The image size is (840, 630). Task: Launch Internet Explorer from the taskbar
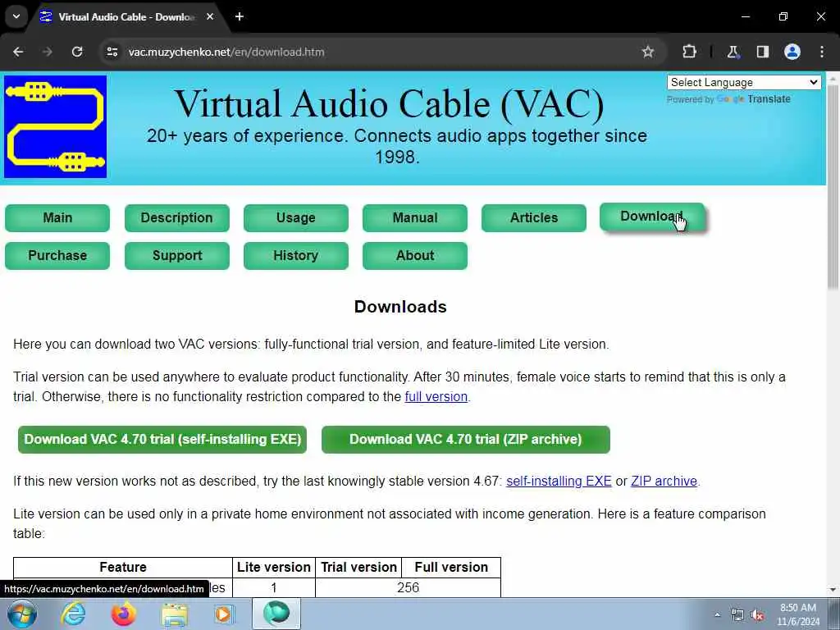[73, 614]
